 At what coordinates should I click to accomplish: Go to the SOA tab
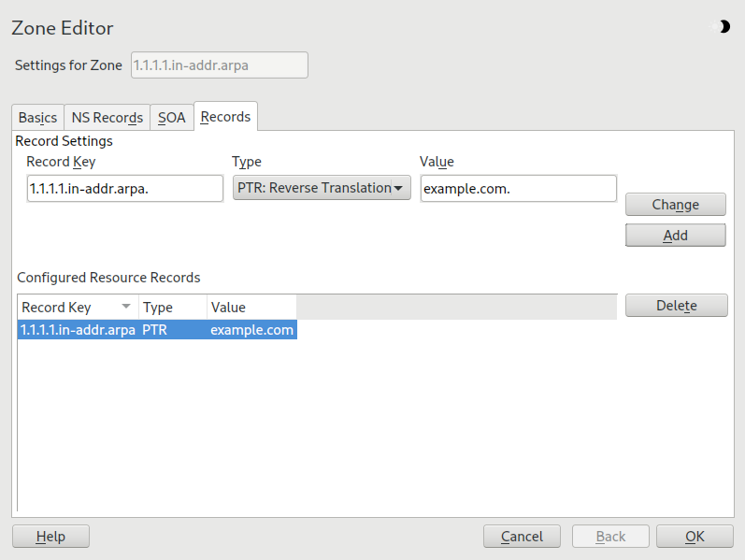pos(172,118)
